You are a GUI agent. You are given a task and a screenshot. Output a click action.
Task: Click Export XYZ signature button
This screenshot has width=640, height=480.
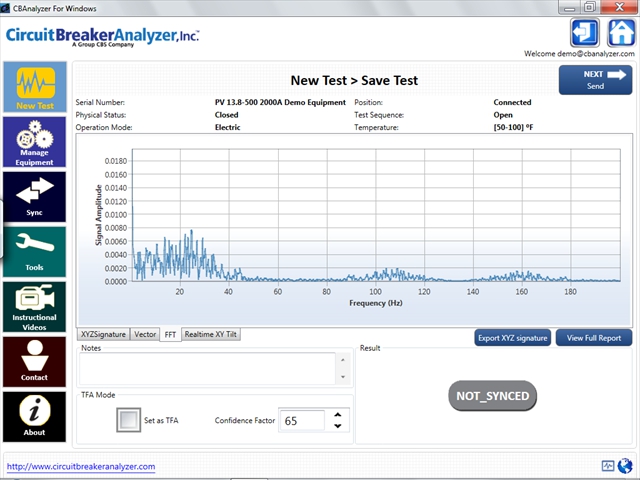(513, 338)
